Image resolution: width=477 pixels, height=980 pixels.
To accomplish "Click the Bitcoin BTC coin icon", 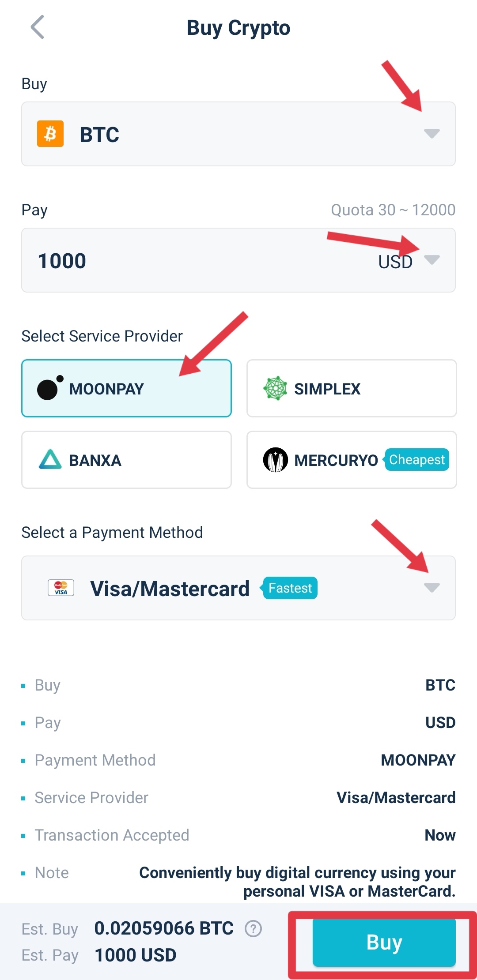I will coord(50,135).
